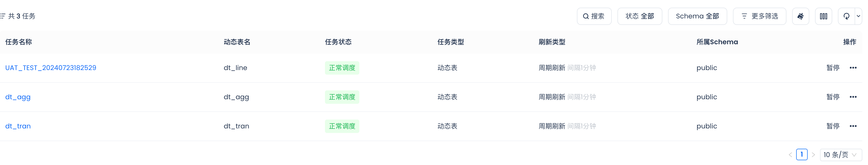Open the UAT_TEST_20240723182529 task link
The image size is (868, 165).
[x=51, y=68]
